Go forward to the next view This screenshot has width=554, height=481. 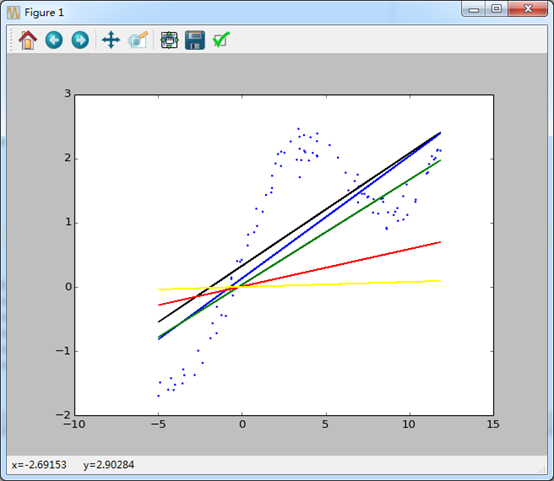pyautogui.click(x=80, y=40)
